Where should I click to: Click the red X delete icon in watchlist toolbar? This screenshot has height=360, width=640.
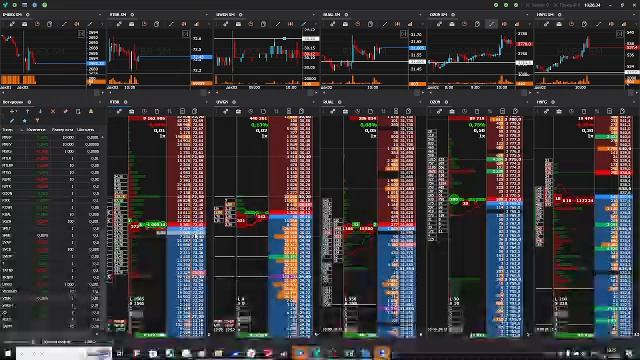coord(53,111)
